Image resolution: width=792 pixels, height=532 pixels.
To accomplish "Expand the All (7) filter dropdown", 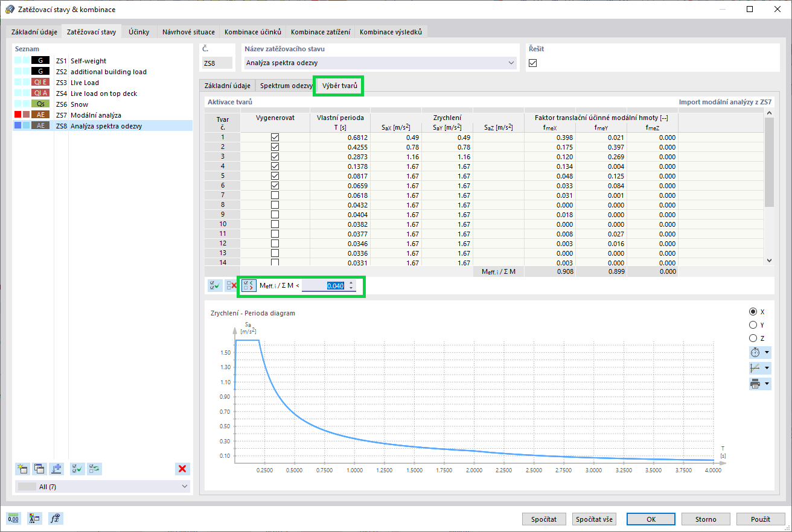I will 184,486.
